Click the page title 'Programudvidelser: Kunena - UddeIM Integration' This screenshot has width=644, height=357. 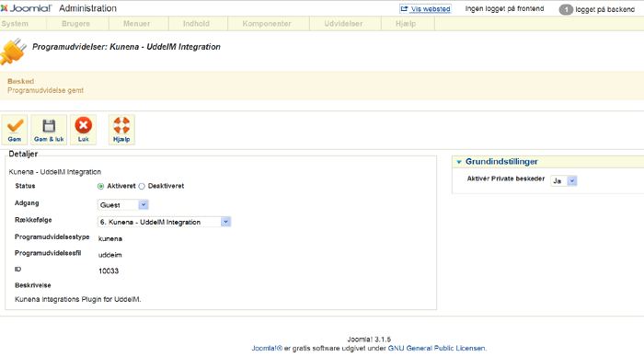127,47
